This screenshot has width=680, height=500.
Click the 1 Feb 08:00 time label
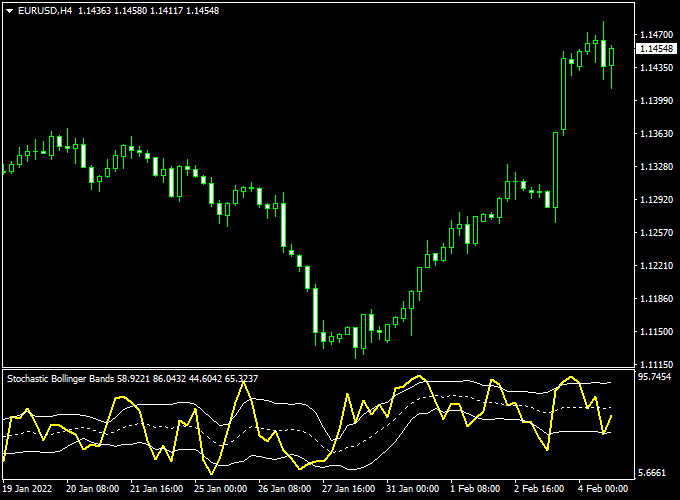pyautogui.click(x=475, y=489)
